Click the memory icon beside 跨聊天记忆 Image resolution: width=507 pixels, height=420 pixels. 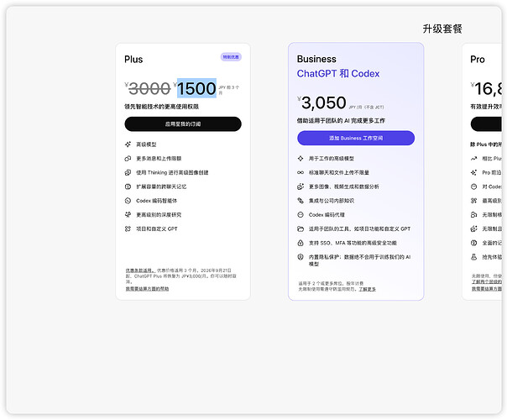pyautogui.click(x=128, y=186)
